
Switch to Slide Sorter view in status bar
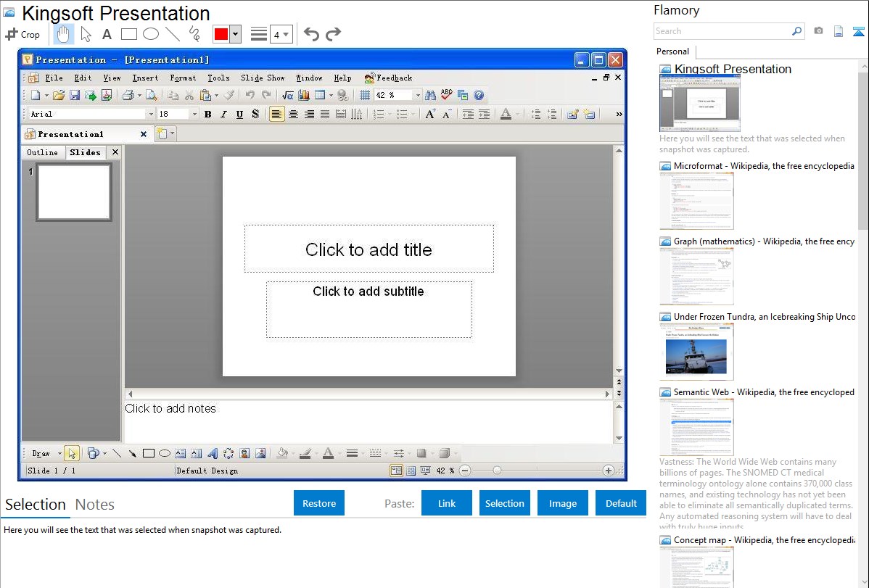(411, 471)
